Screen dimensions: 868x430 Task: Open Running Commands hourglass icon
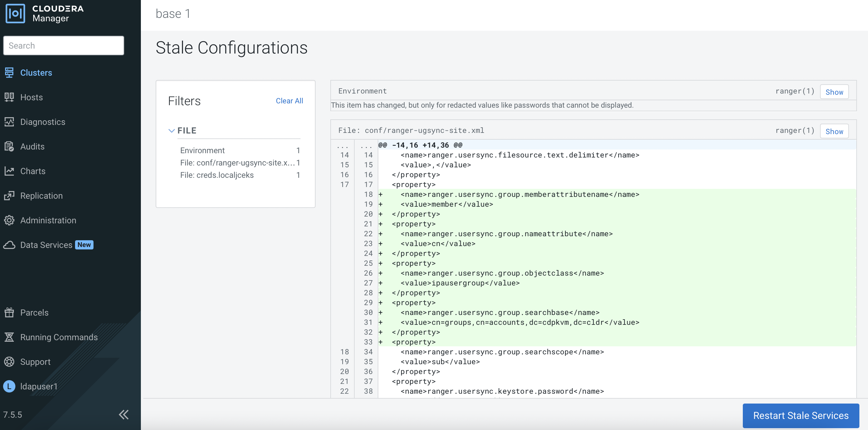(x=9, y=337)
